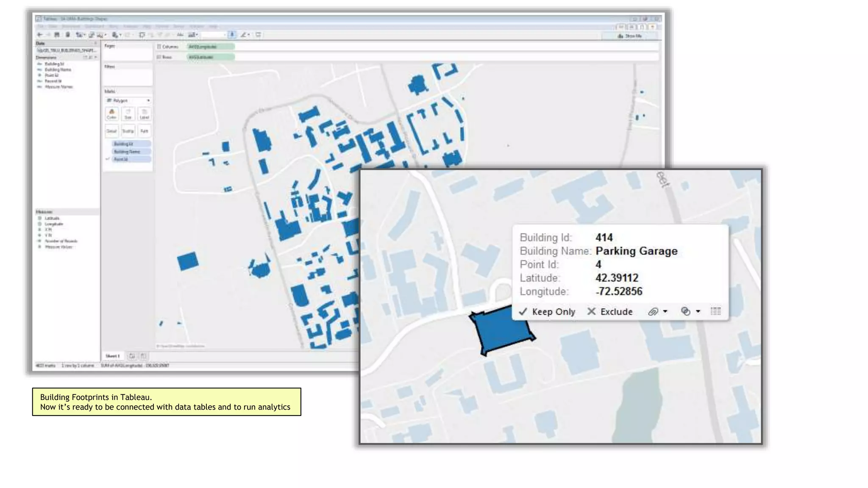
Task: Select Building Id dimension in Data pane
Action: (x=54, y=64)
